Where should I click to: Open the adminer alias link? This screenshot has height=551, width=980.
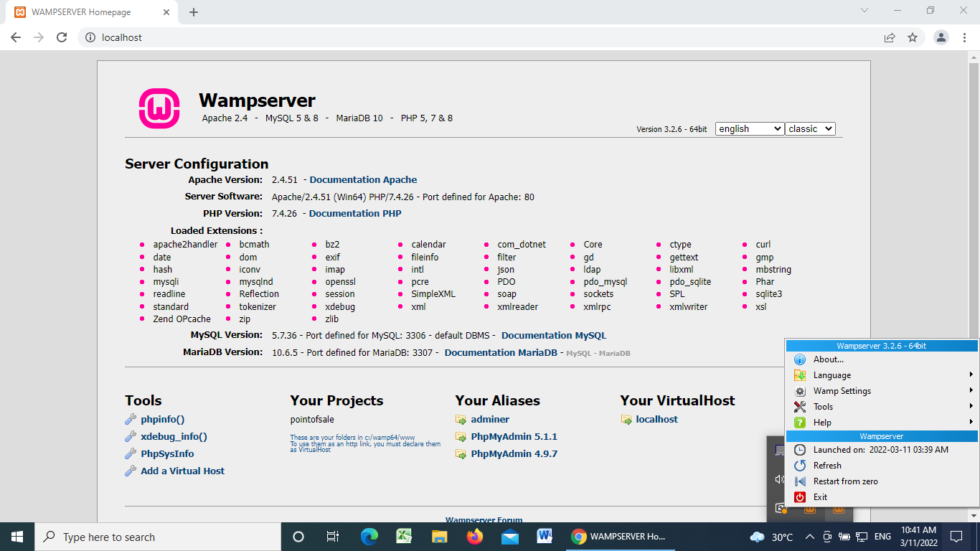pyautogui.click(x=490, y=420)
